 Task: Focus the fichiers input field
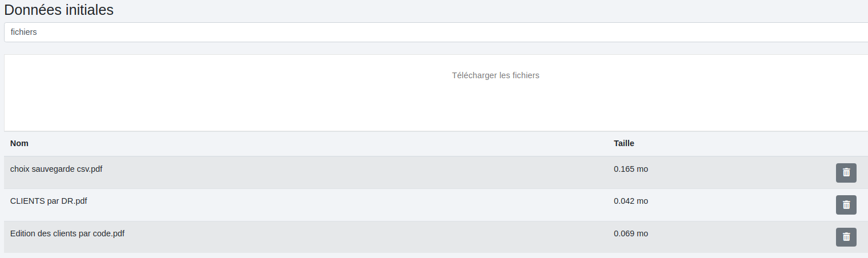(434, 33)
